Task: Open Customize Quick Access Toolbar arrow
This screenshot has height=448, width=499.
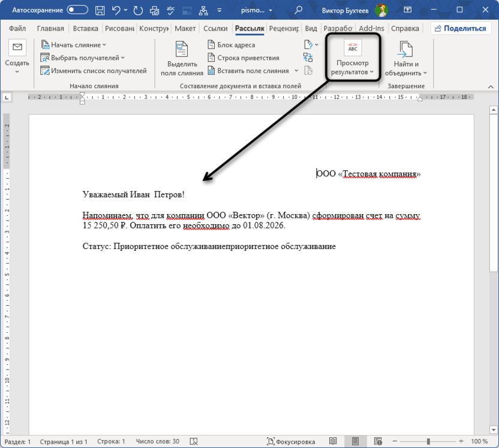Action: 220,11
